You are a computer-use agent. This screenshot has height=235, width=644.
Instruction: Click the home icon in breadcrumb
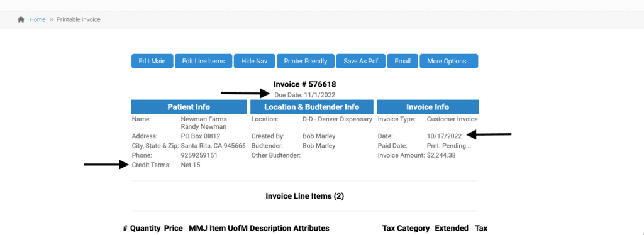coord(21,19)
